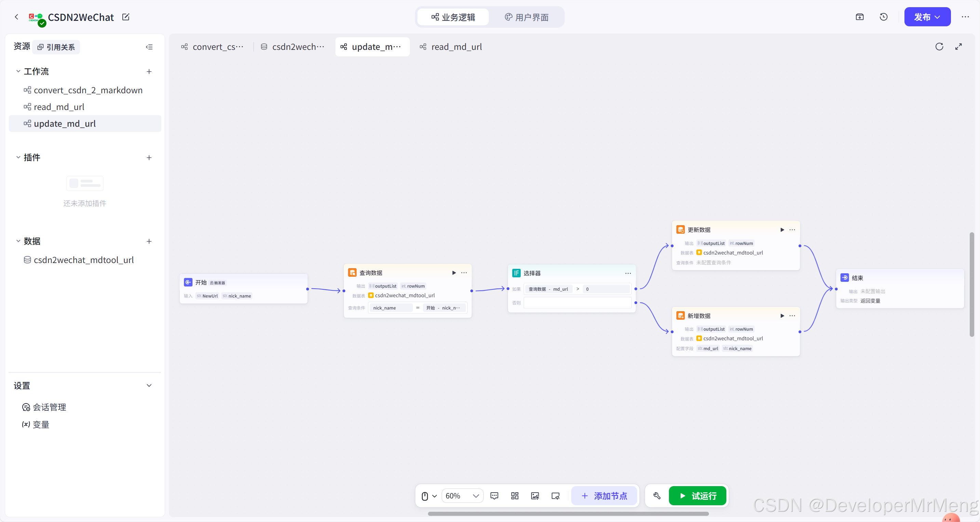The height and width of the screenshot is (522, 980).
Task: Click the 添加节点 add node button
Action: pos(604,495)
